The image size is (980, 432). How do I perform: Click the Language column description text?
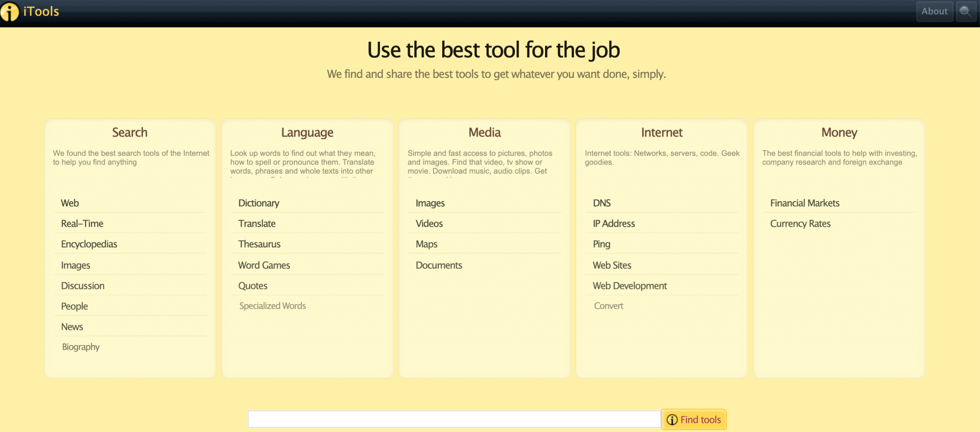point(303,163)
